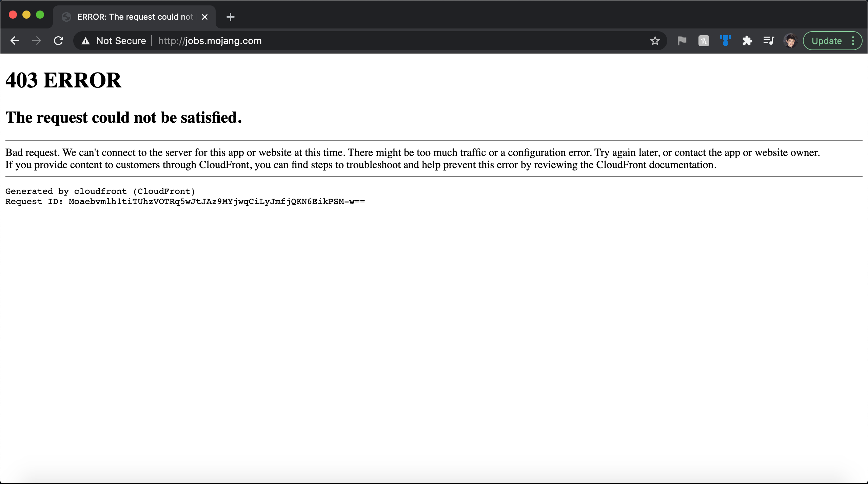Click the 403 ERROR heading

(63, 80)
